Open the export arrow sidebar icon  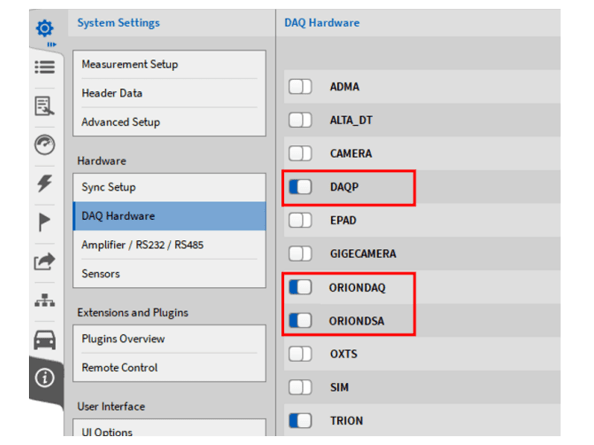click(45, 261)
